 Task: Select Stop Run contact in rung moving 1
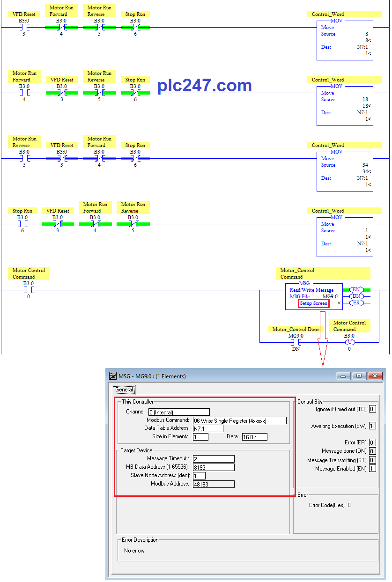click(x=22, y=224)
